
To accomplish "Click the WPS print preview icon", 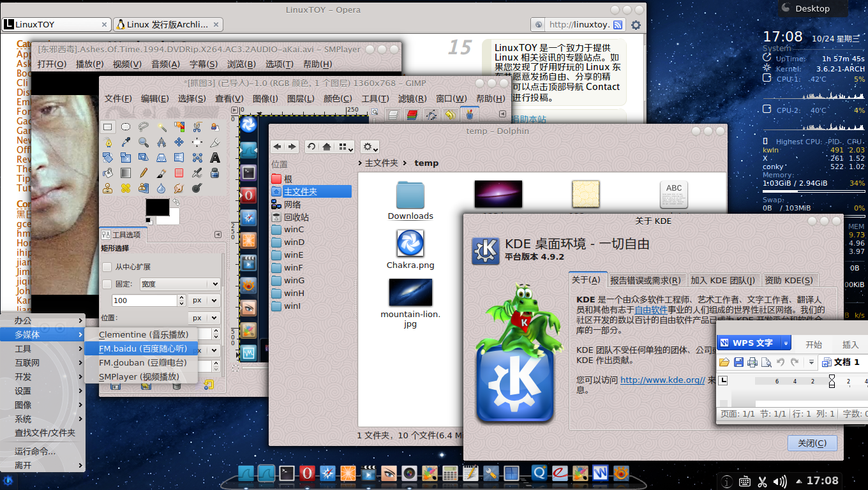I will point(767,362).
